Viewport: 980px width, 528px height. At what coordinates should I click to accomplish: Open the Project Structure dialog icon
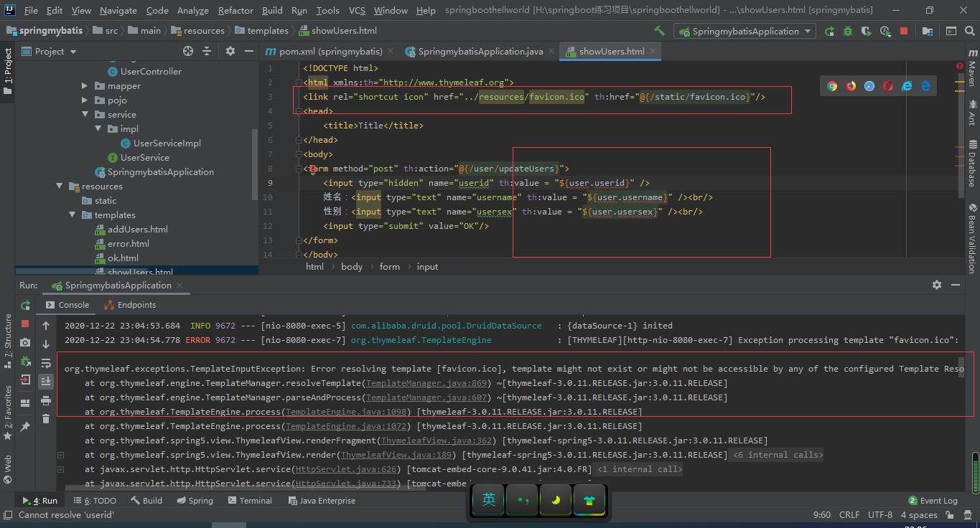pyautogui.click(x=928, y=31)
